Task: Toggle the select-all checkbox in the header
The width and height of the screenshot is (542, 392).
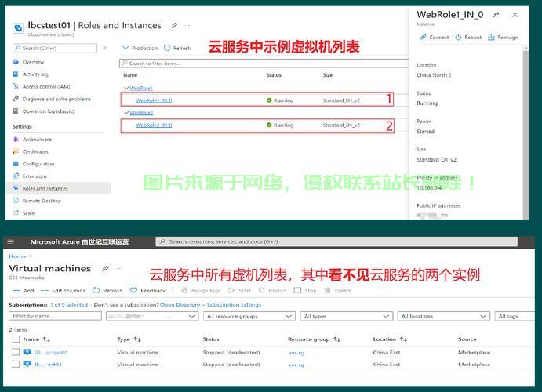Action: coord(15,339)
